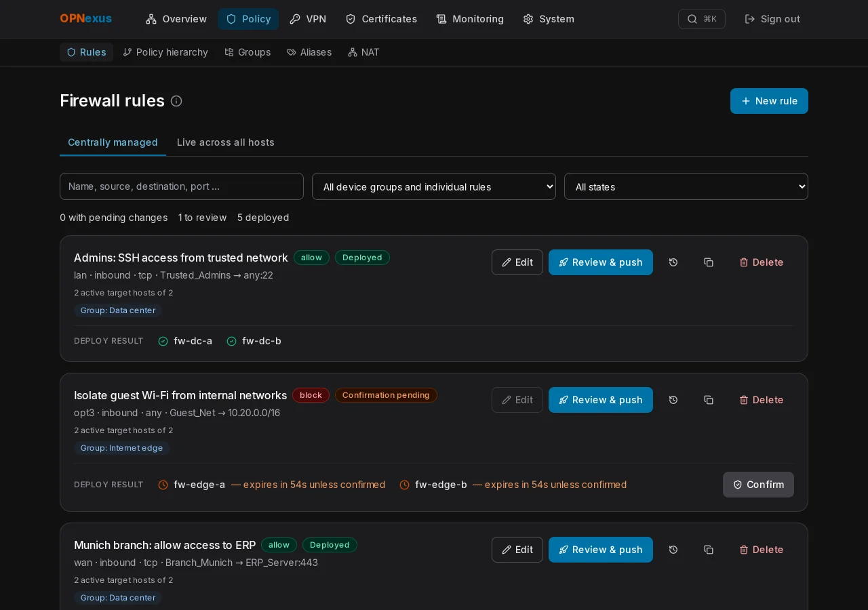This screenshot has height=610, width=868.
Task: Review & push Isolate guest Wi-Fi rule
Action: tap(601, 400)
